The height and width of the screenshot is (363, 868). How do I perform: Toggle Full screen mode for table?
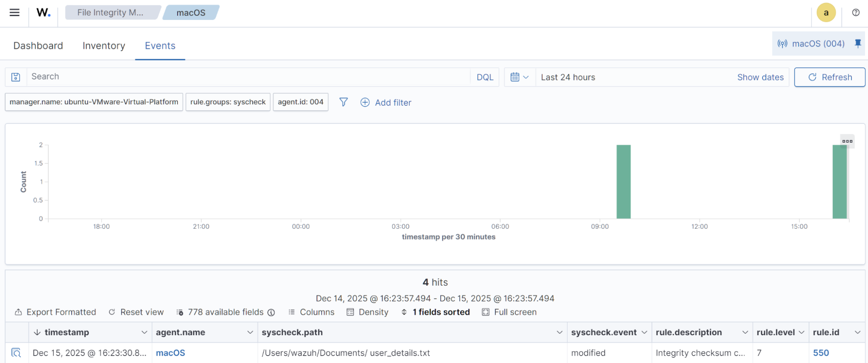509,312
